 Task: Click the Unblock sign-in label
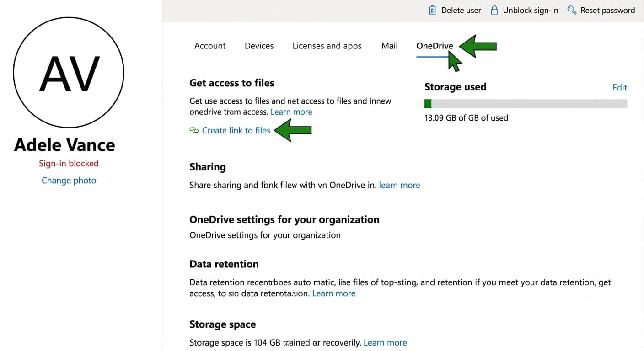[x=531, y=10]
